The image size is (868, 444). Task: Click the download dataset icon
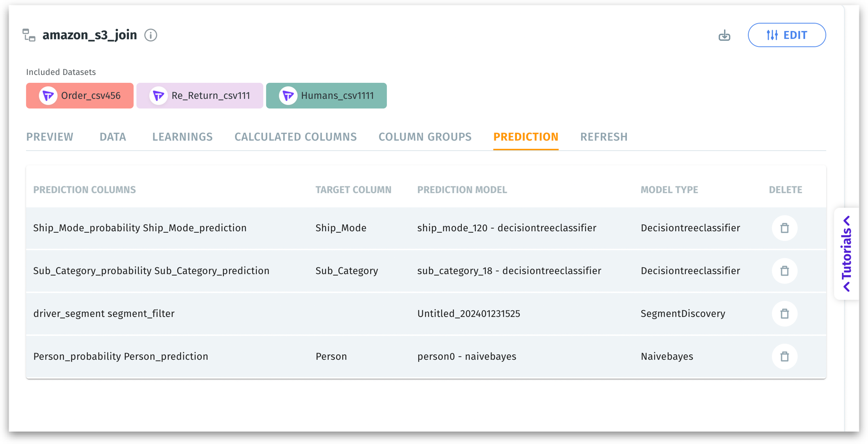[x=724, y=35]
